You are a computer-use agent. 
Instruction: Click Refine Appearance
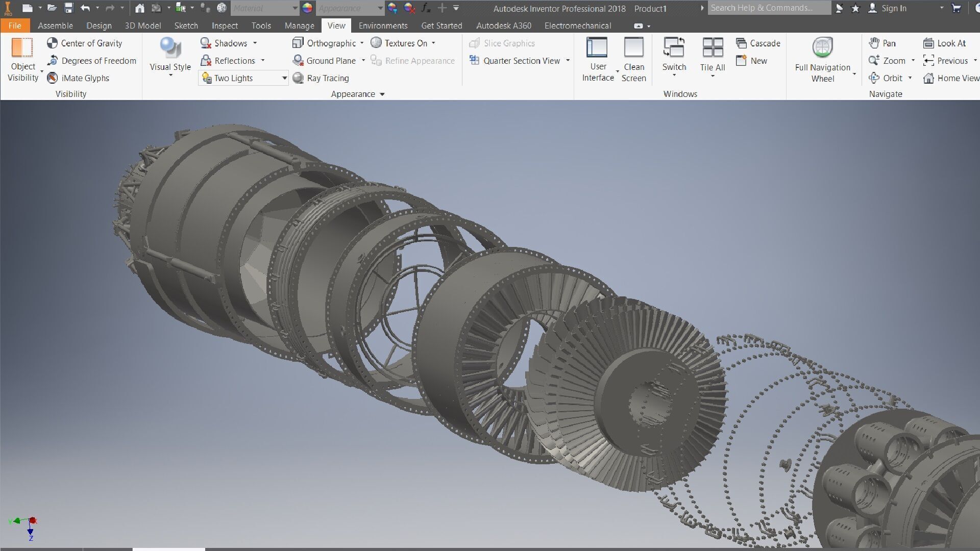[412, 61]
